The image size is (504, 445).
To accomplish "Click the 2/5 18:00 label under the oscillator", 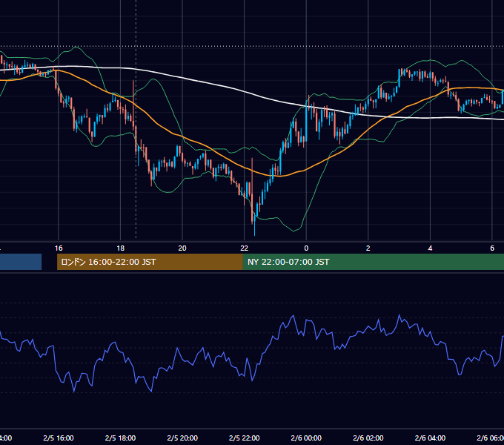I will pyautogui.click(x=120, y=438).
